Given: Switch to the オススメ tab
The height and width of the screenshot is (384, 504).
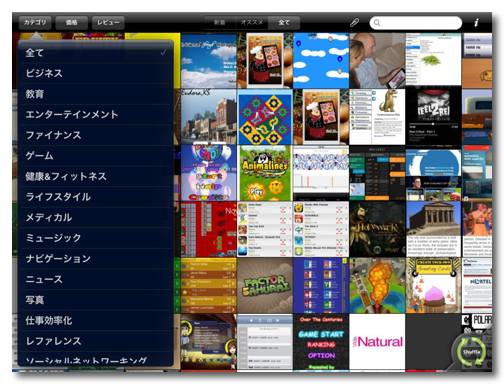Looking at the screenshot, I should (x=252, y=23).
